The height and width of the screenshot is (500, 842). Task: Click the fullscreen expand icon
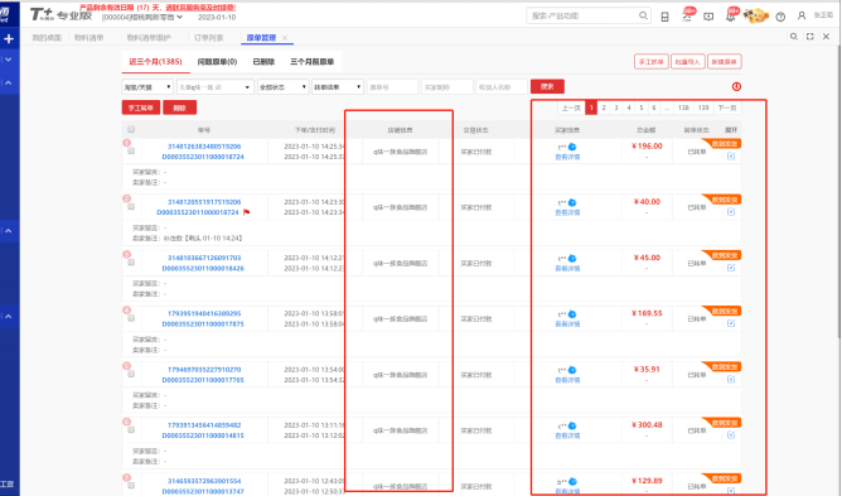click(x=809, y=37)
